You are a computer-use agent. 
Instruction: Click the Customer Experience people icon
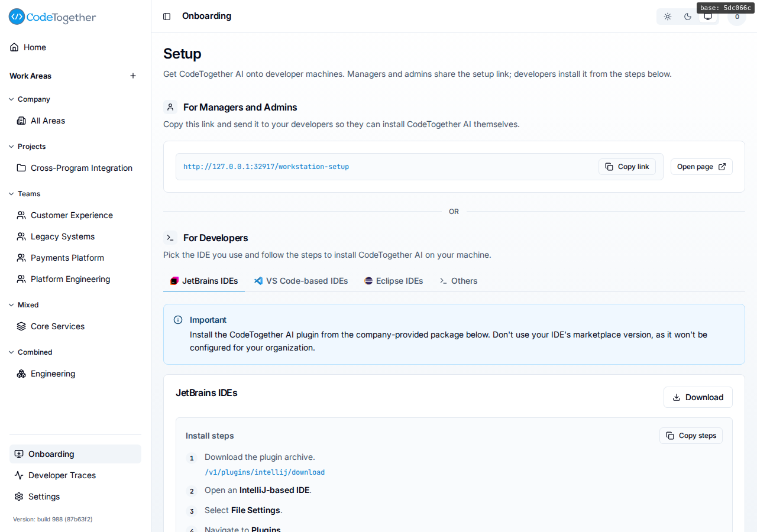click(21, 215)
